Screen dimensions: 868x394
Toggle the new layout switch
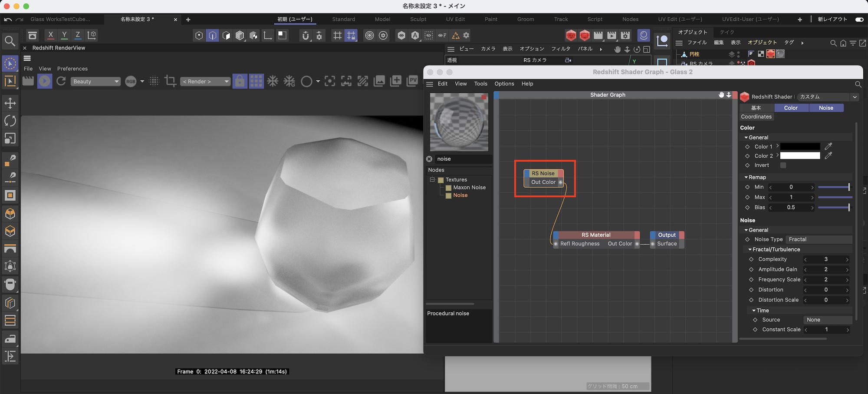point(859,20)
